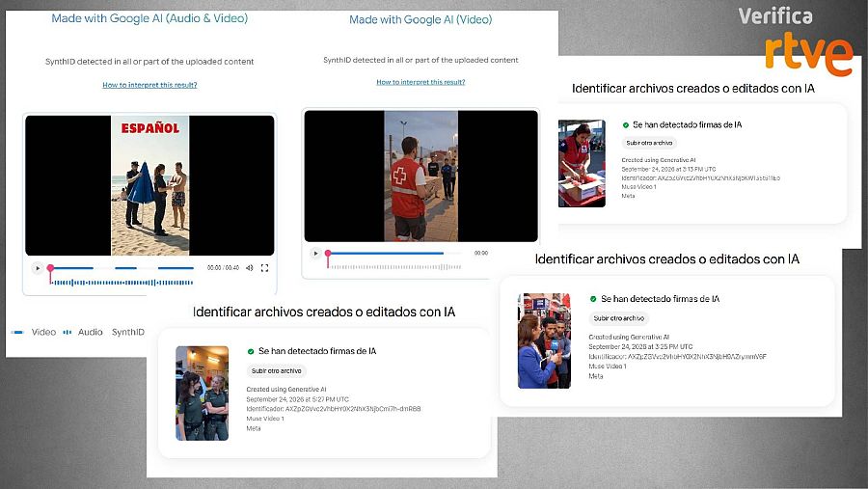Open the interpret result link under Audio & Video
The width and height of the screenshot is (868, 489).
149,85
